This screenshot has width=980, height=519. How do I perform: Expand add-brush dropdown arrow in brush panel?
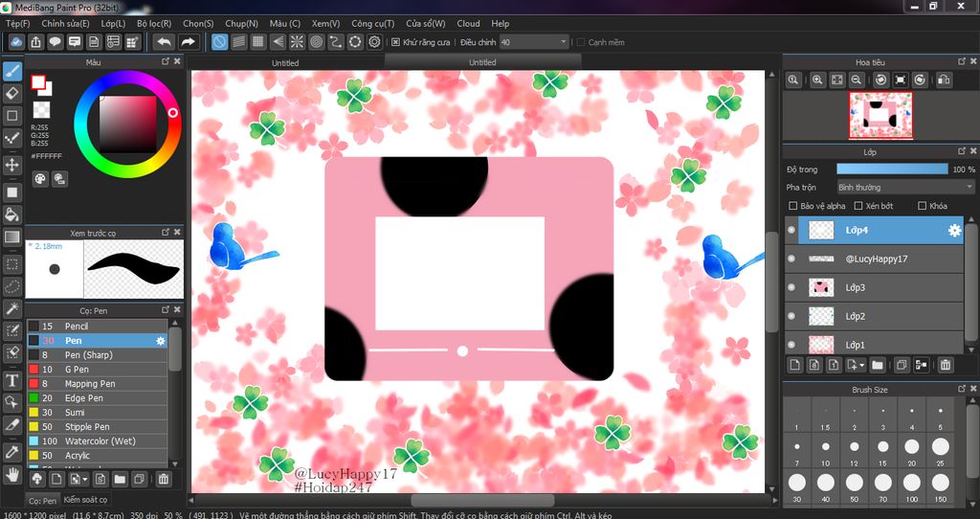click(85, 480)
